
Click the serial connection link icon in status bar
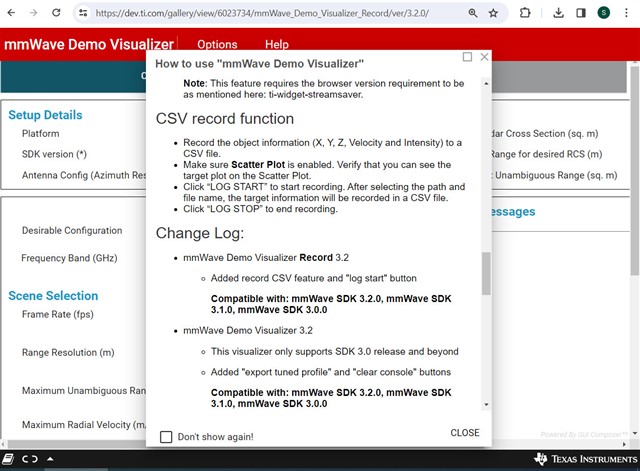click(30, 459)
